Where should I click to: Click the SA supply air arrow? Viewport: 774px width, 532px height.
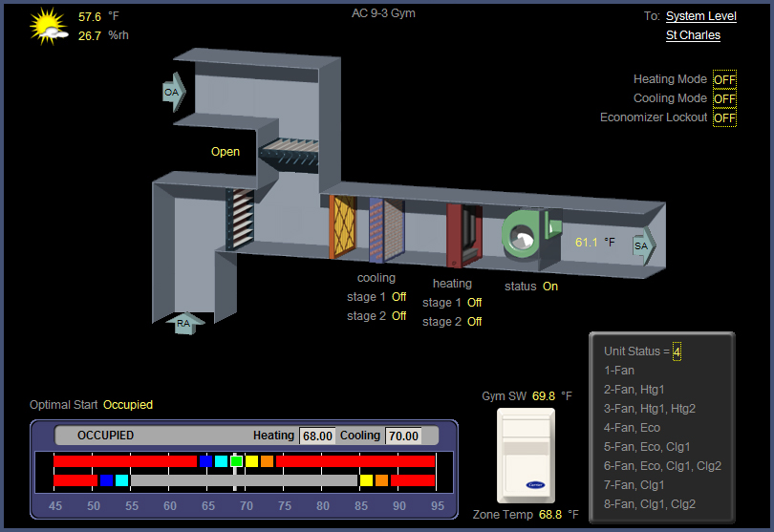pos(644,245)
